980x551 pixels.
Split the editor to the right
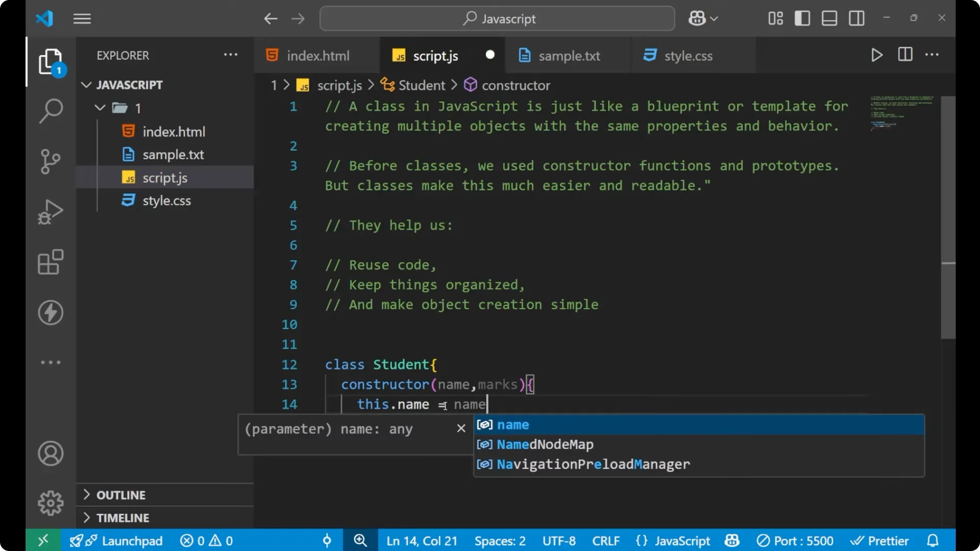tap(904, 55)
